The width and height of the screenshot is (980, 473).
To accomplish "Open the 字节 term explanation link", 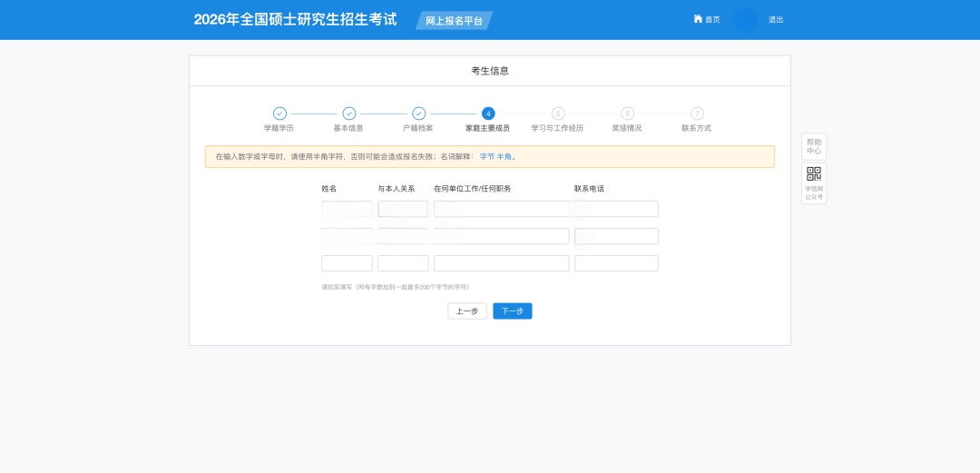I will pos(487,157).
